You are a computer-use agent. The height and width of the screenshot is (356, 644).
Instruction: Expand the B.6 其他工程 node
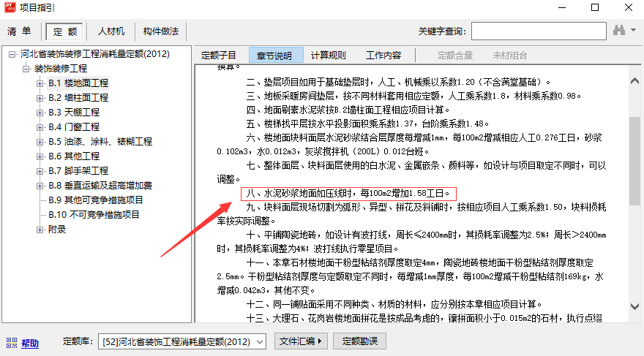tap(40, 156)
